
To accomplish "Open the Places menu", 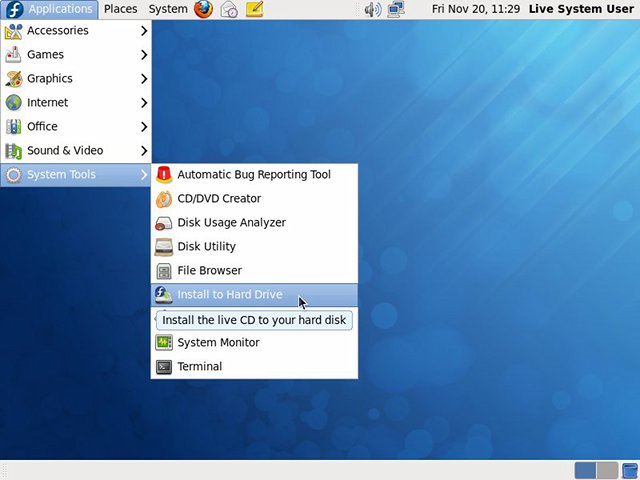I will pyautogui.click(x=120, y=9).
